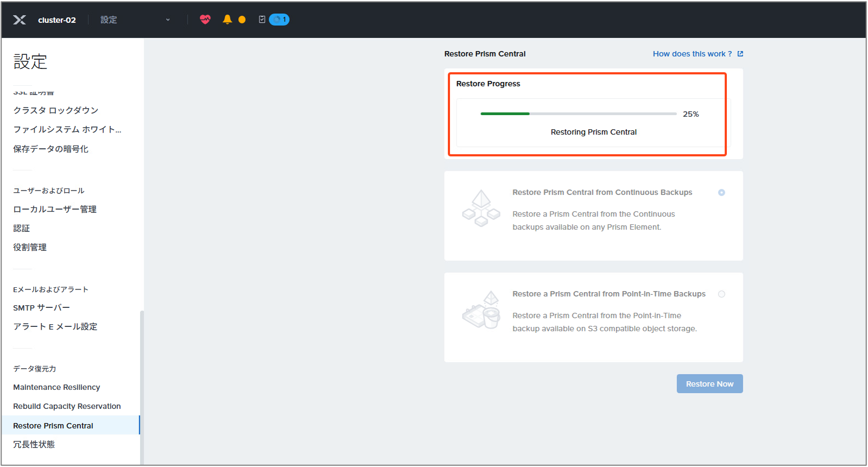Expand the 設定 view dropdown arrow
868x467 pixels.
(x=168, y=20)
